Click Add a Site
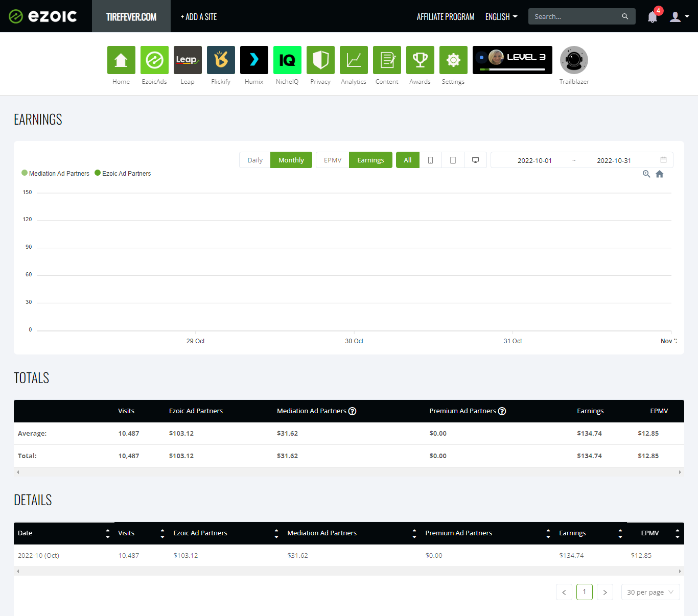The image size is (698, 616). click(x=199, y=17)
